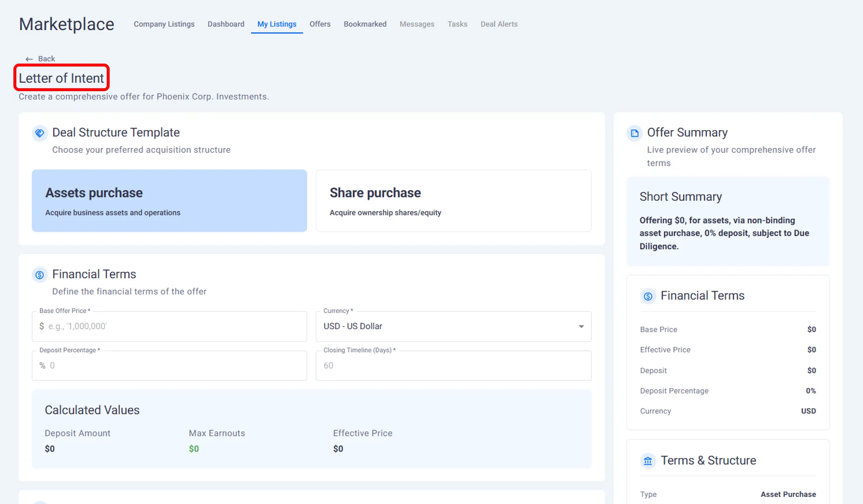This screenshot has width=863, height=504.
Task: Open the Currency dropdown arrow
Action: coord(581,326)
